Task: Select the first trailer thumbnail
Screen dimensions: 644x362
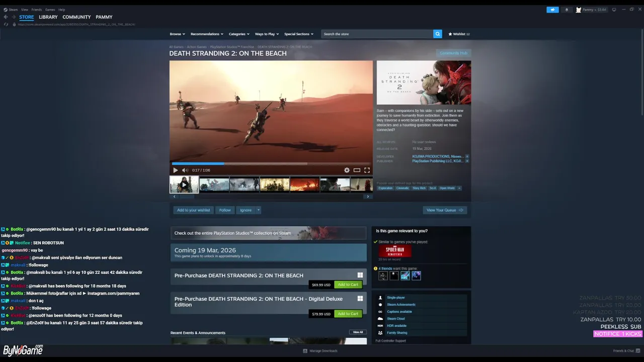Action: [184, 185]
